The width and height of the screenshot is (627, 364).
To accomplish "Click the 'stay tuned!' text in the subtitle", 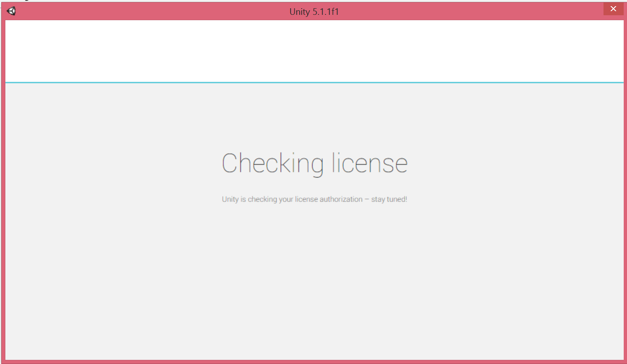I will [389, 199].
